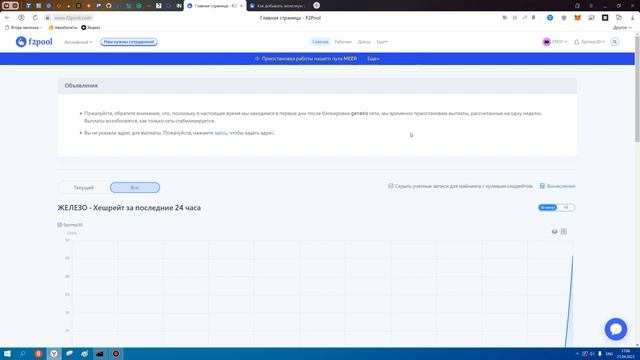The image size is (640, 360).
Task: Click the hiring announcement pill button
Action: 129,42
